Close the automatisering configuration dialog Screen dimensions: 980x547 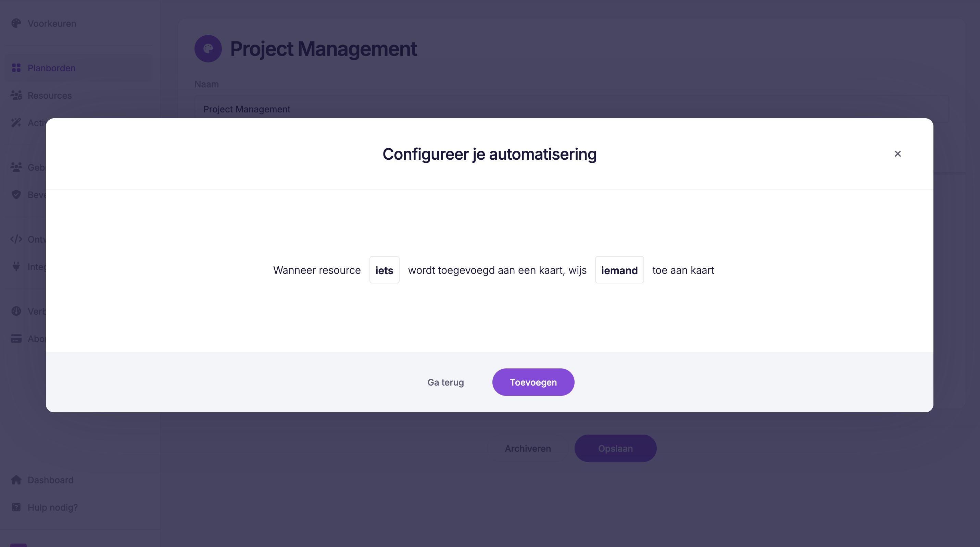pos(897,154)
